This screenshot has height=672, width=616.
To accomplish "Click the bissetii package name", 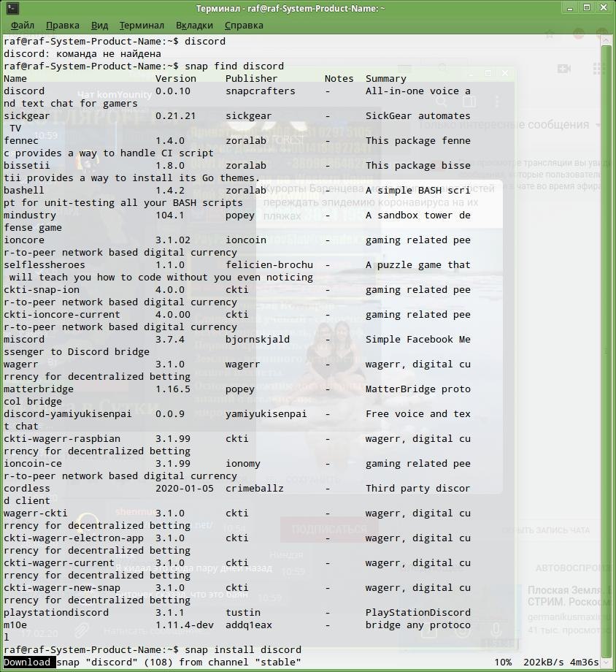I will tap(26, 165).
